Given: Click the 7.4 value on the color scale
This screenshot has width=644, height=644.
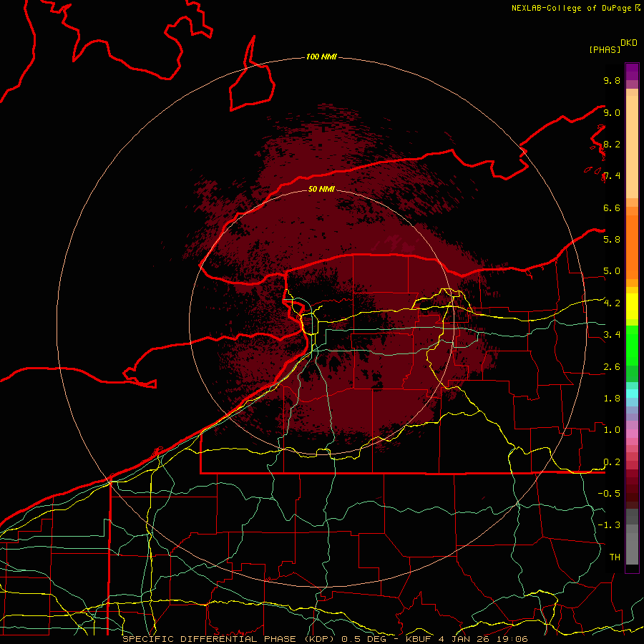Looking at the screenshot, I should pyautogui.click(x=612, y=176).
